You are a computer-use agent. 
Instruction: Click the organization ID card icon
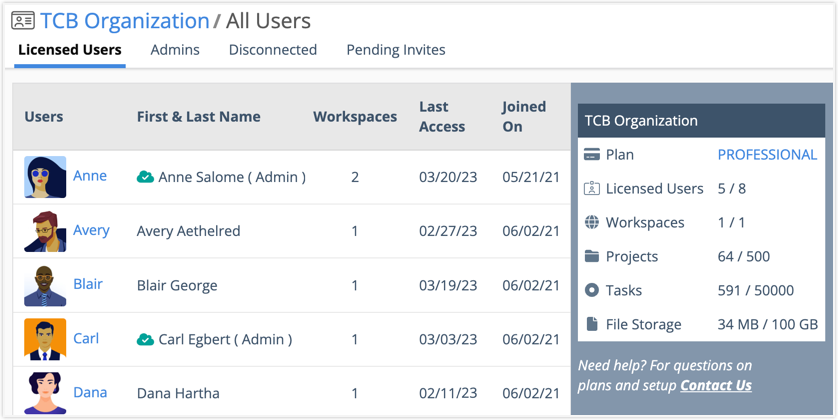(x=22, y=21)
